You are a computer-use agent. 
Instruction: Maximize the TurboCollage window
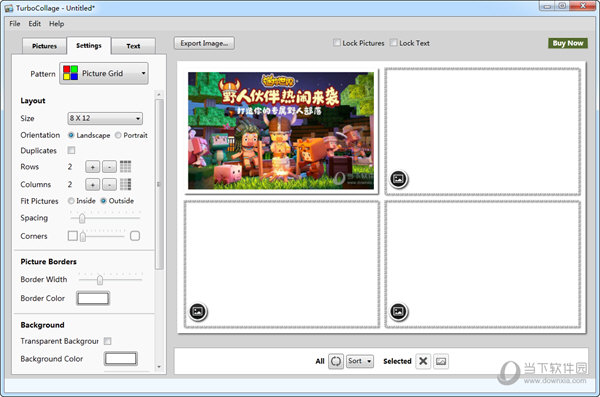562,6
